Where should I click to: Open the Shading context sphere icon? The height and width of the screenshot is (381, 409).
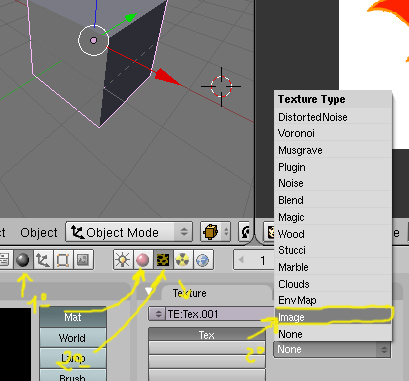click(23, 260)
